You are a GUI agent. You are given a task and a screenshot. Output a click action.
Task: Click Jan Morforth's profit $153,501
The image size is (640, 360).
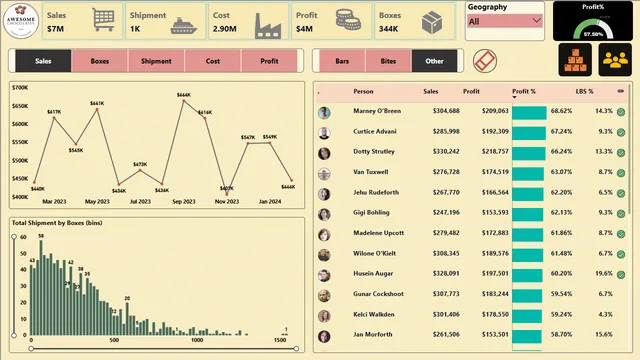tap(495, 334)
